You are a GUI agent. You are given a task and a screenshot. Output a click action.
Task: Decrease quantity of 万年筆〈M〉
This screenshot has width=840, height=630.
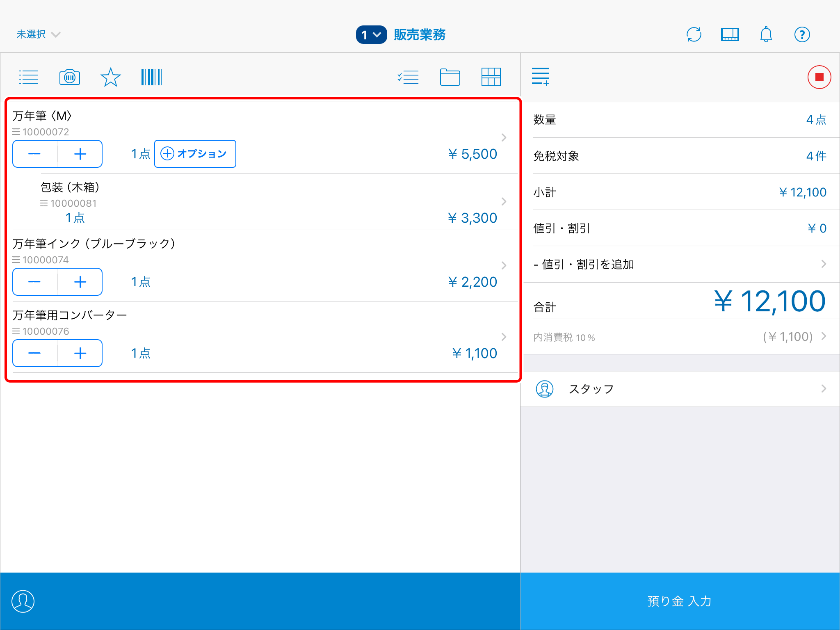pyautogui.click(x=35, y=154)
